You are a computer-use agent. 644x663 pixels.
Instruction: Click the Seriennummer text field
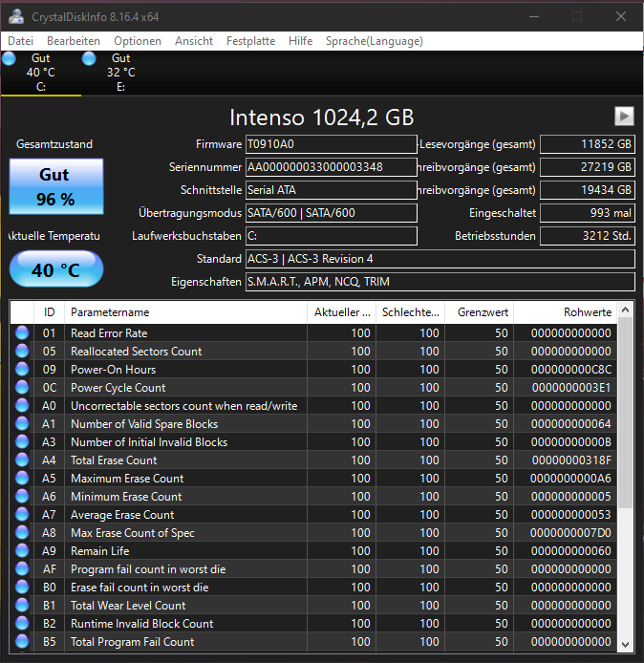tap(331, 167)
